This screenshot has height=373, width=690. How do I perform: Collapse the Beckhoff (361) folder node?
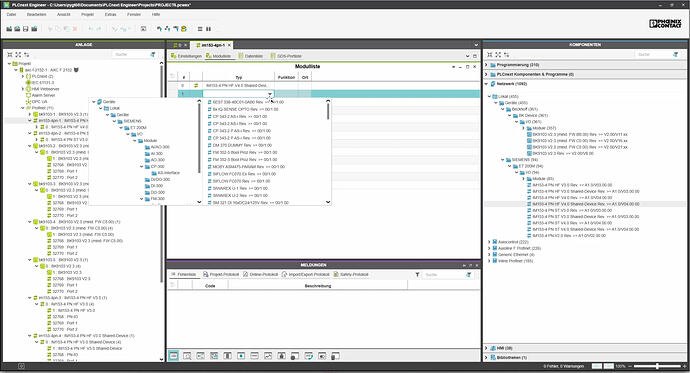point(503,109)
